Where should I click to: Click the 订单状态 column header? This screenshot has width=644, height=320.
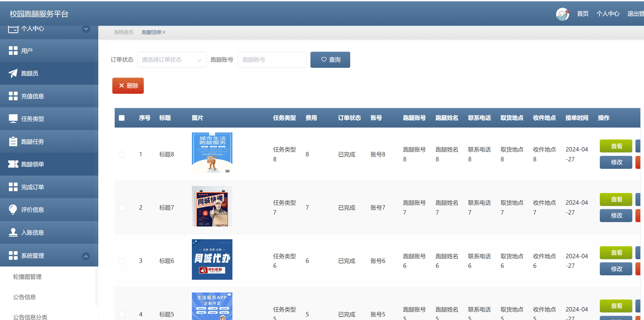tap(349, 118)
